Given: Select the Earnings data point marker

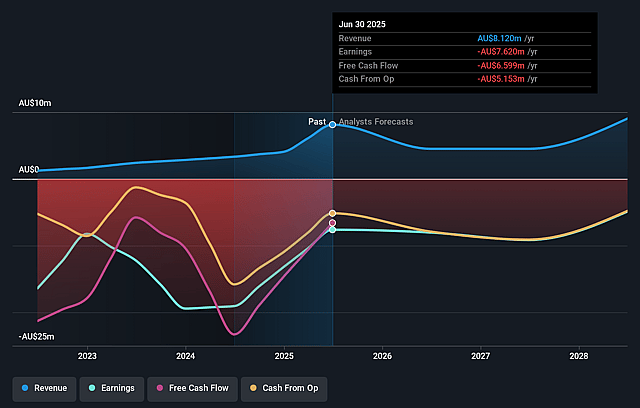Looking at the screenshot, I should [x=333, y=230].
